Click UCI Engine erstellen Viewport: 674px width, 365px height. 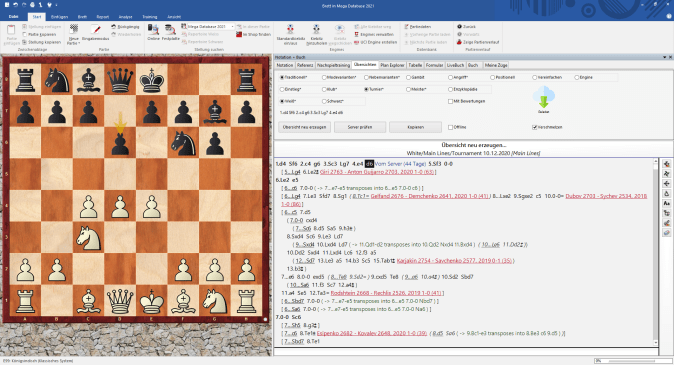coord(375,42)
